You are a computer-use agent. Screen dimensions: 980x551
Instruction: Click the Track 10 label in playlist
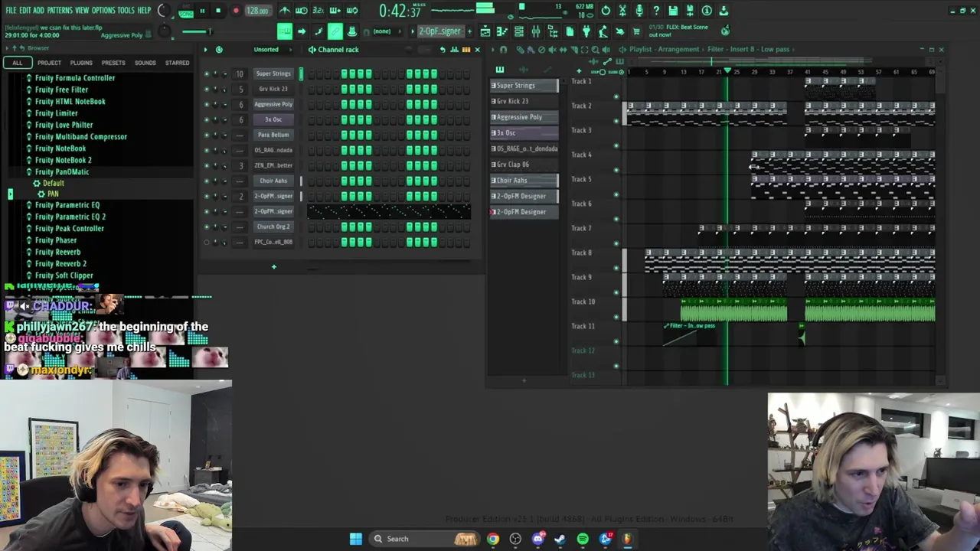(583, 302)
